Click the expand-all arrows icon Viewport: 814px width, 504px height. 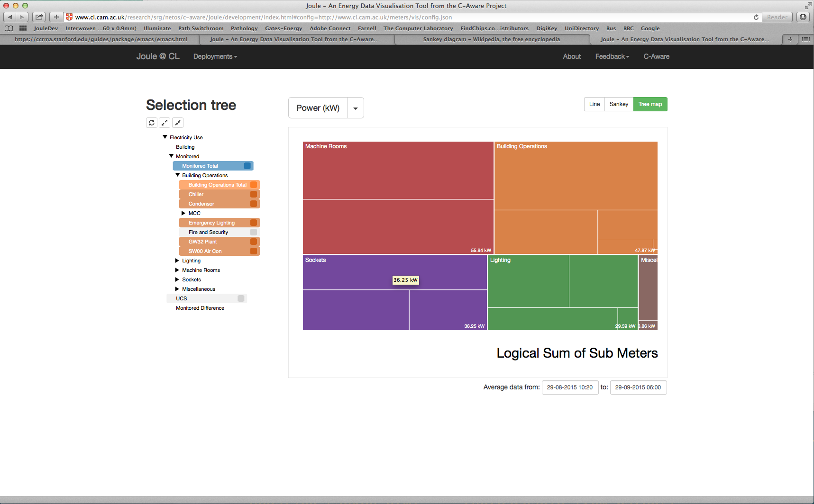(x=165, y=123)
